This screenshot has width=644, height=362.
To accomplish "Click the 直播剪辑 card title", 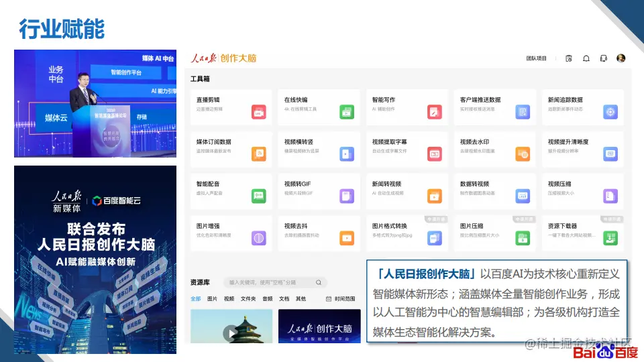I will pyautogui.click(x=208, y=100).
